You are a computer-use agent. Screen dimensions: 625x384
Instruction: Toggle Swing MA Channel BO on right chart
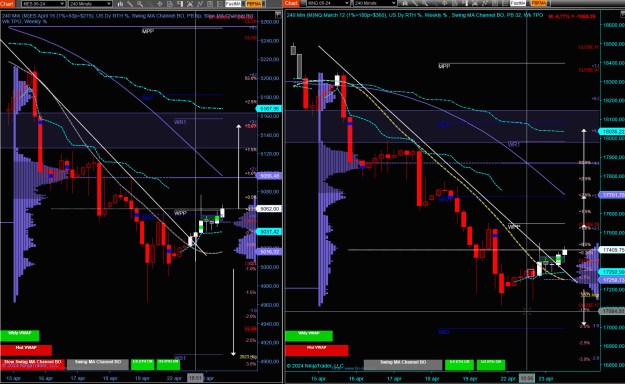pos(403,364)
